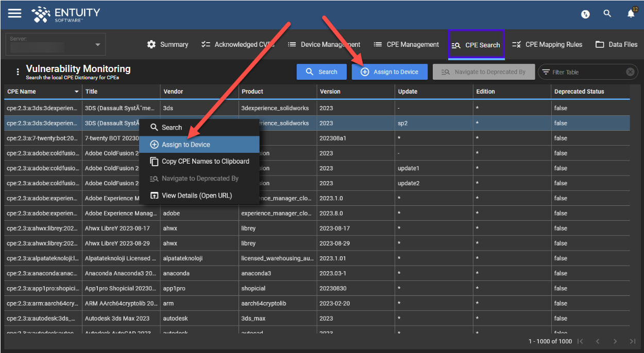The width and height of the screenshot is (644, 353).
Task: Switch to the CPE Management tab
Action: pyautogui.click(x=406, y=44)
